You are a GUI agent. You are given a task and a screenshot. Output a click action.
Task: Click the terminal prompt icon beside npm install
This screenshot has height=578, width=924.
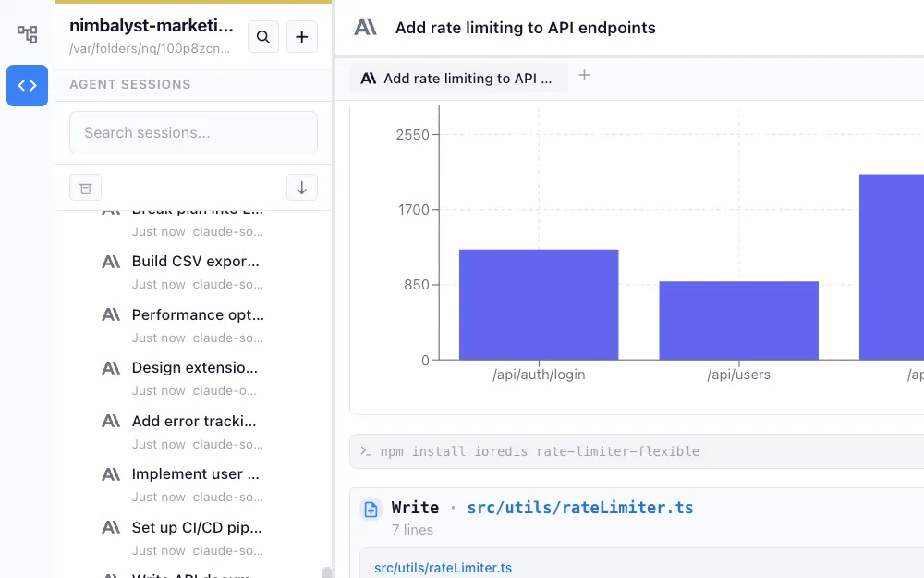click(x=366, y=451)
